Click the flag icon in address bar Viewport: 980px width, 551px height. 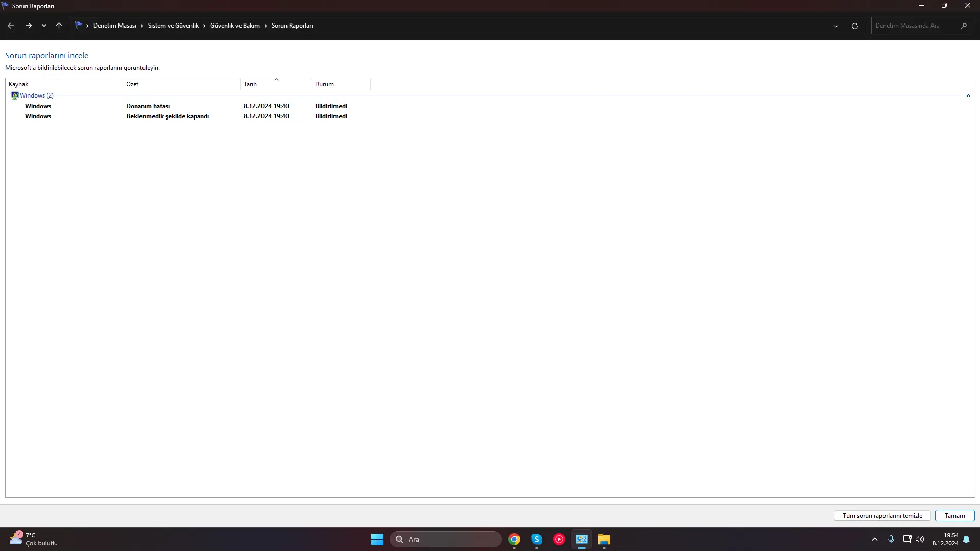pos(78,25)
